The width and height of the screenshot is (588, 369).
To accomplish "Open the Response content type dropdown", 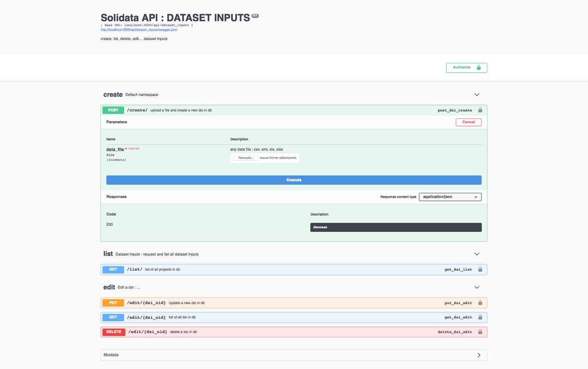I will click(x=450, y=197).
